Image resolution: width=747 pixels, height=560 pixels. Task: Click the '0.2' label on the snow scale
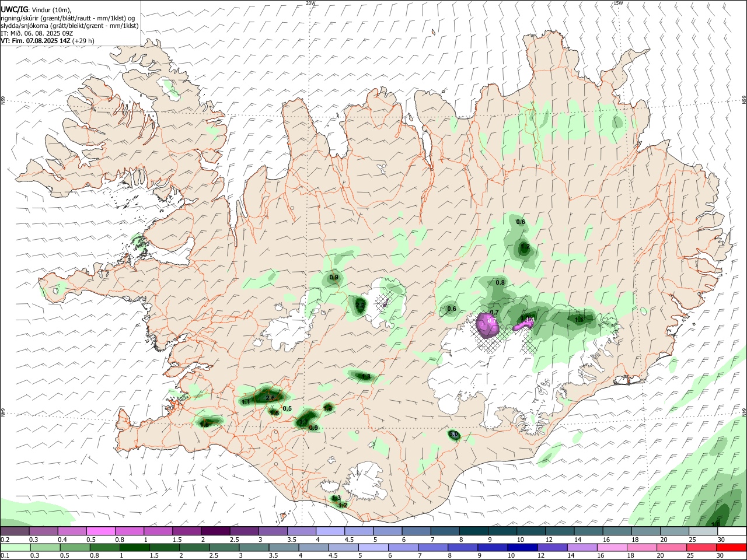point(4,540)
